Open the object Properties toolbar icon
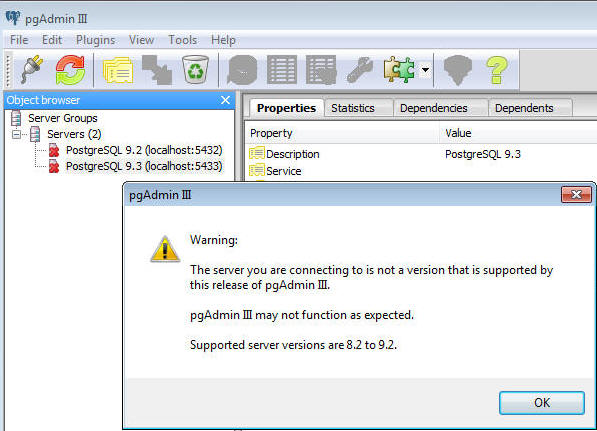597x431 pixels. pyautogui.click(x=118, y=70)
